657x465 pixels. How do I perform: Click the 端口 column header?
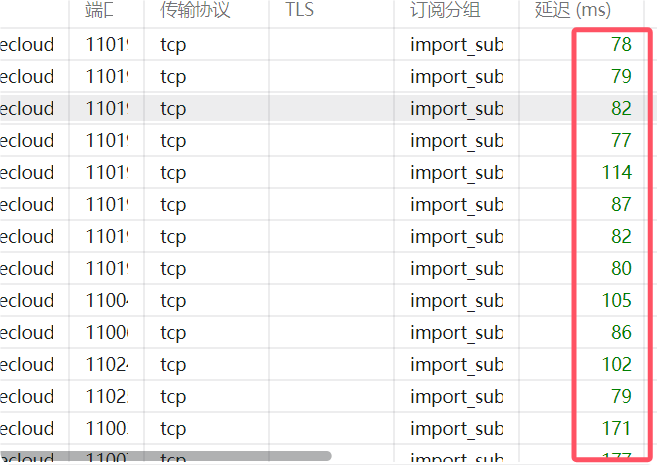(x=101, y=11)
